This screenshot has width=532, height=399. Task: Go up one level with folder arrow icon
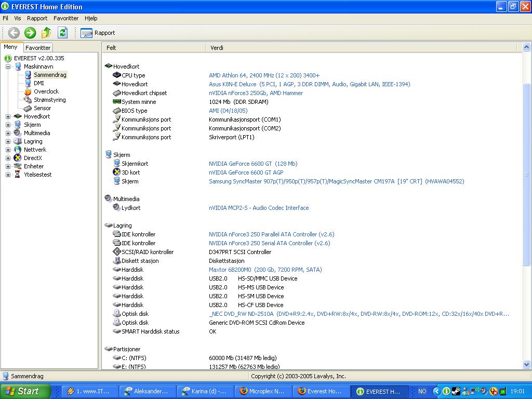click(46, 33)
